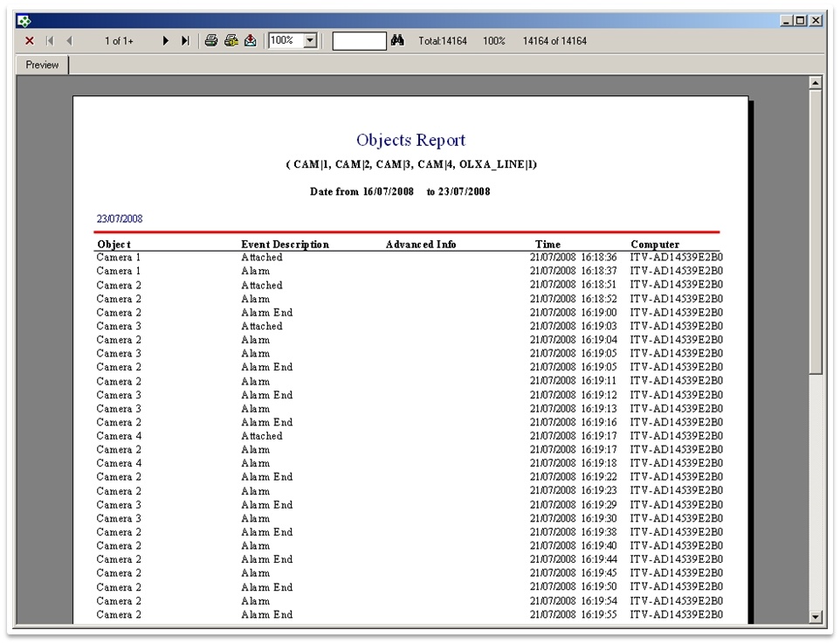This screenshot has height=644, width=840.
Task: Open printer setup icon
Action: pyautogui.click(x=231, y=41)
